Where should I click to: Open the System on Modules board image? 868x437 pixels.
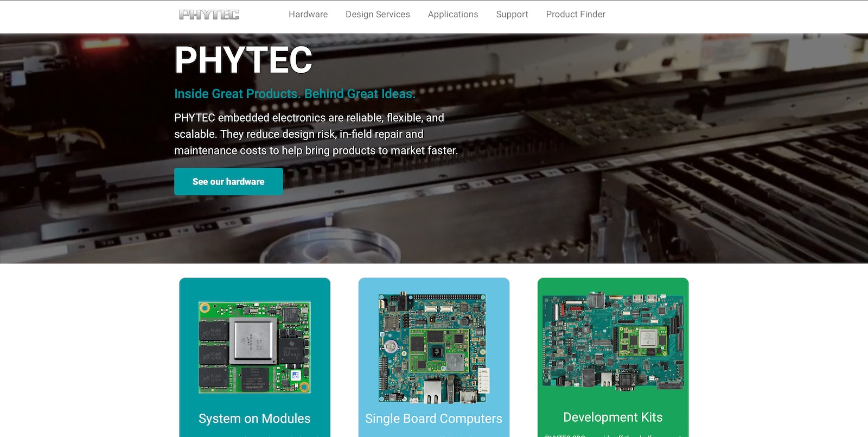coord(254,347)
